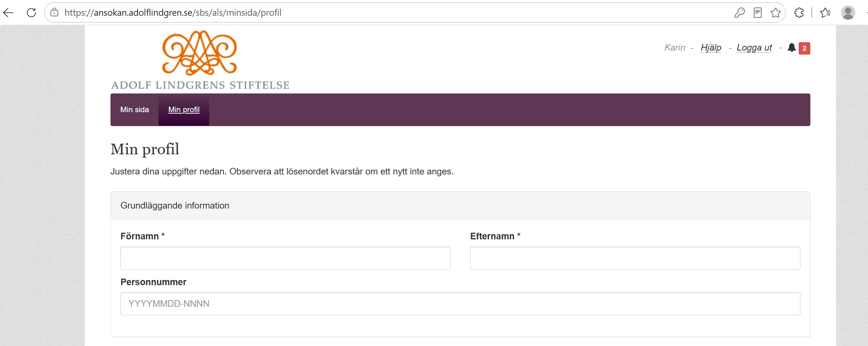Focus the Förnamn input field

[x=286, y=258]
